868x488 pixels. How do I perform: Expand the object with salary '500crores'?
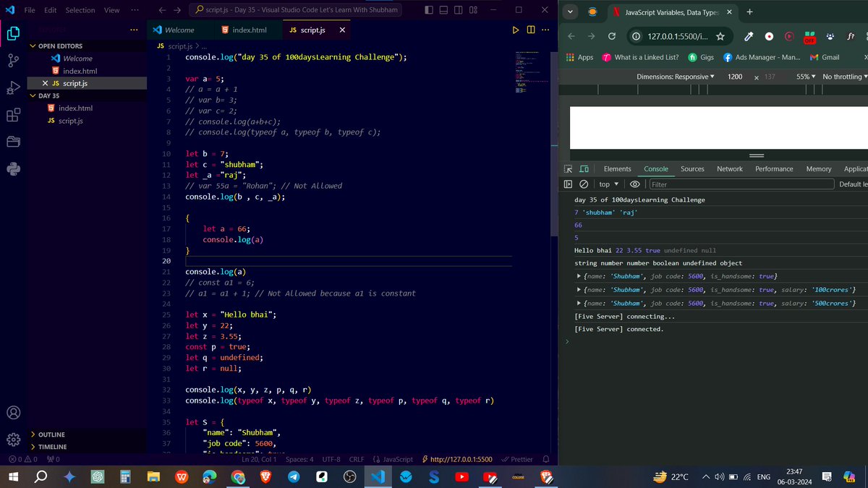pos(578,304)
